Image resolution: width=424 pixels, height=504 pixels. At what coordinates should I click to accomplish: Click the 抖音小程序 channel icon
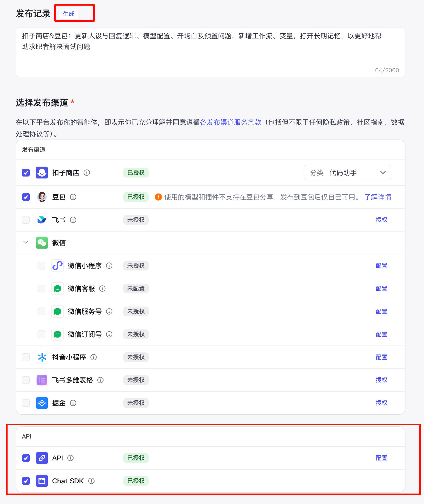coord(42,357)
